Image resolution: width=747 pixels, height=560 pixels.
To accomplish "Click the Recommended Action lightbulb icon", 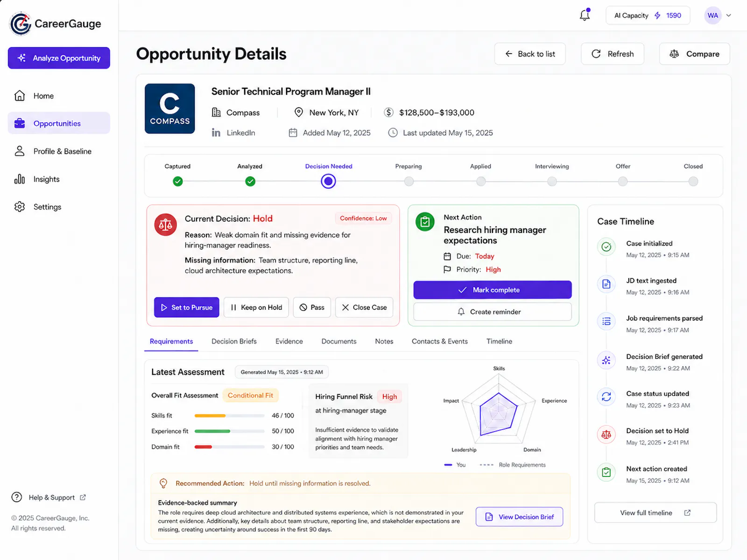I will click(x=163, y=483).
